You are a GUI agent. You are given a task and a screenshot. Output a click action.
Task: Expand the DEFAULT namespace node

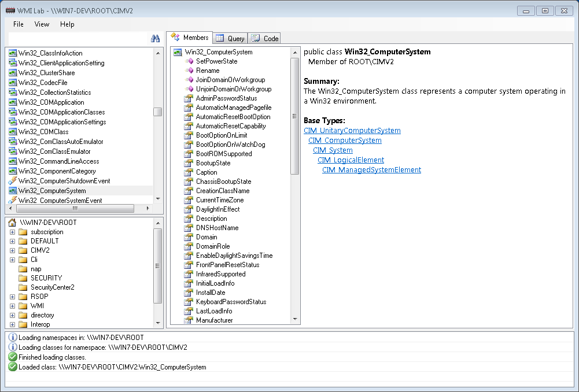(12, 242)
